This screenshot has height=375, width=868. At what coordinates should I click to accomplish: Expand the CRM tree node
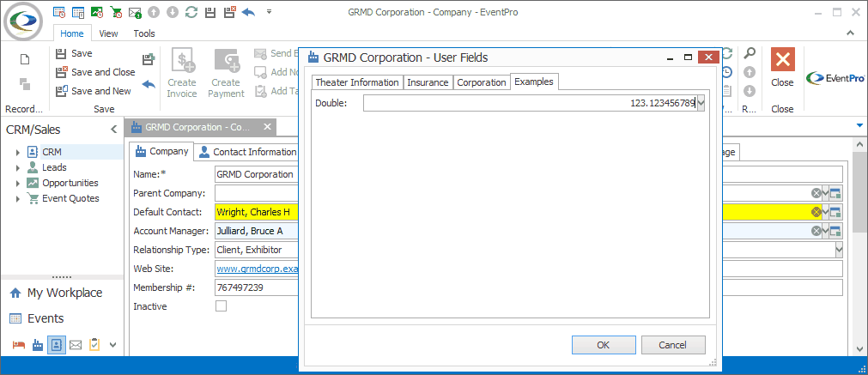click(18, 152)
